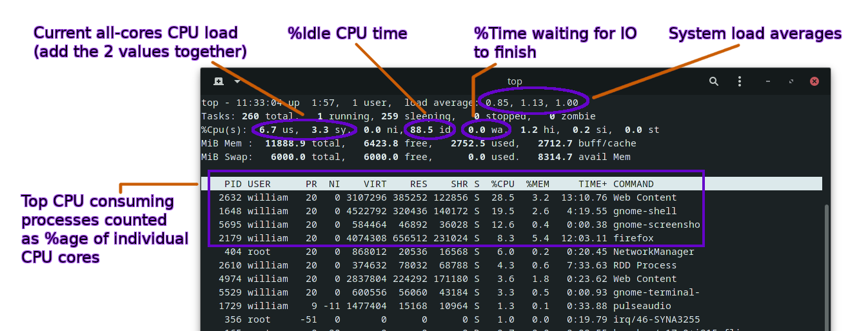Click the USER column header
The width and height of the screenshot is (868, 331).
pos(259,184)
